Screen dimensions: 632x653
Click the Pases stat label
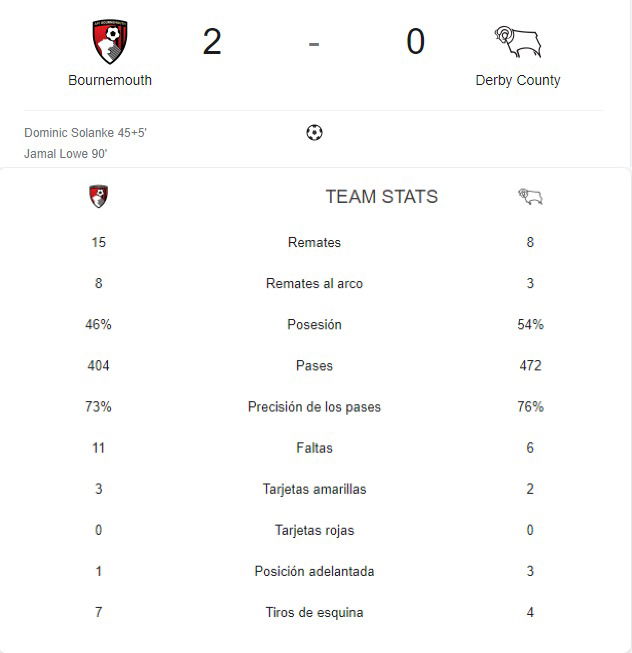314,366
